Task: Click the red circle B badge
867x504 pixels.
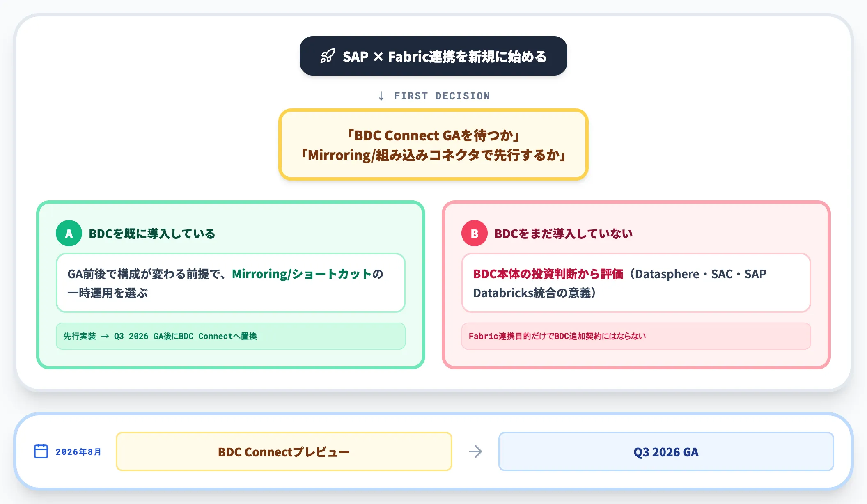Action: point(474,233)
